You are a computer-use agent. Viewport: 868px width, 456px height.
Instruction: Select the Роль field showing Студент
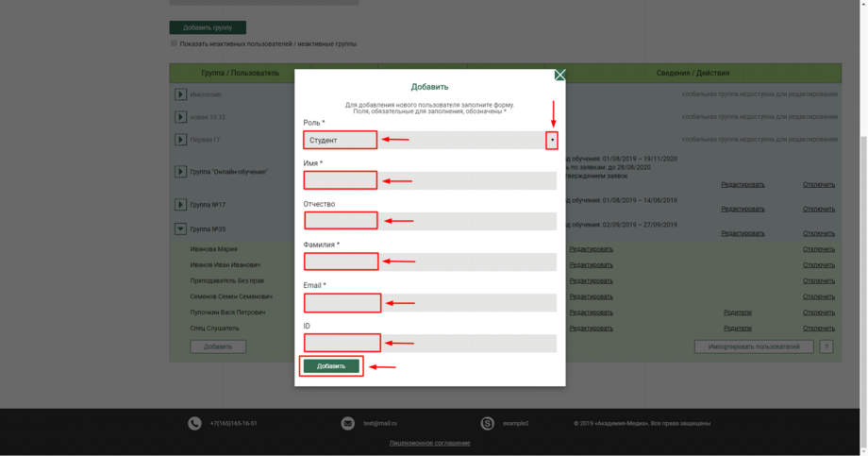(x=429, y=140)
